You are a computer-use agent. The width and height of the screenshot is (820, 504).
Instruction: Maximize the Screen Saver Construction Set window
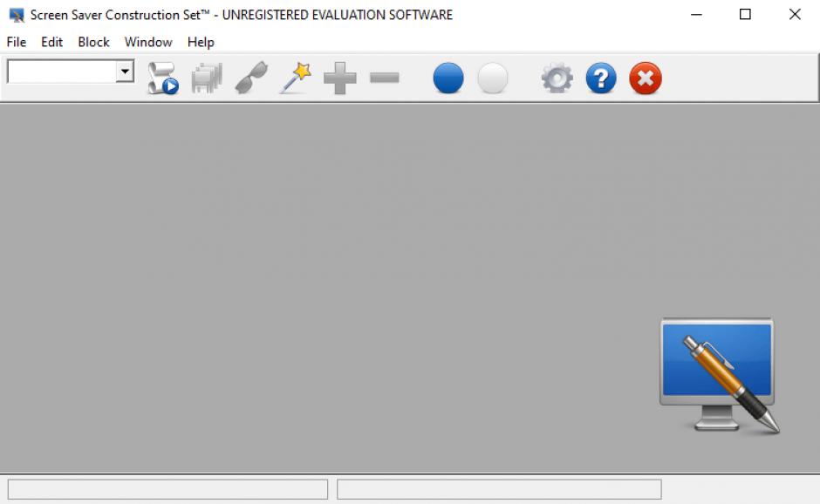pos(745,15)
